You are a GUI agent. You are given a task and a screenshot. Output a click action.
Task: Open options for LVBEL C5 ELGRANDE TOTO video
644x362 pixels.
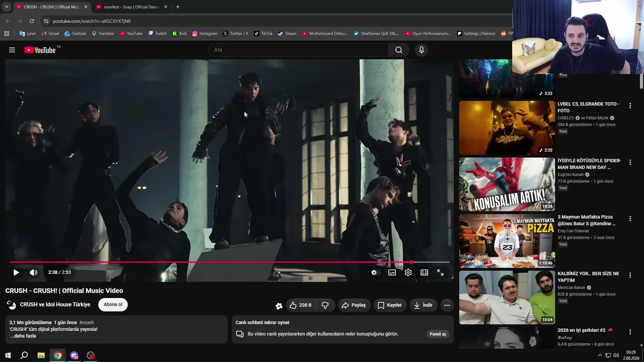coord(630,106)
